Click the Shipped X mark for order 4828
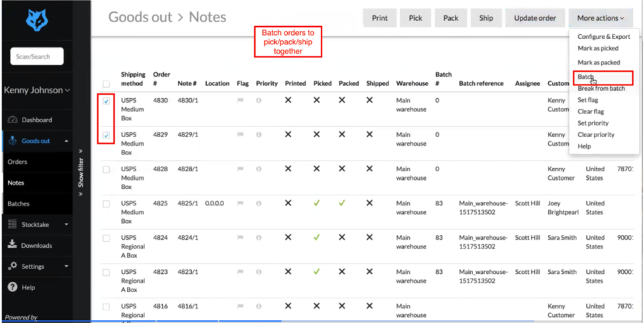 click(370, 169)
